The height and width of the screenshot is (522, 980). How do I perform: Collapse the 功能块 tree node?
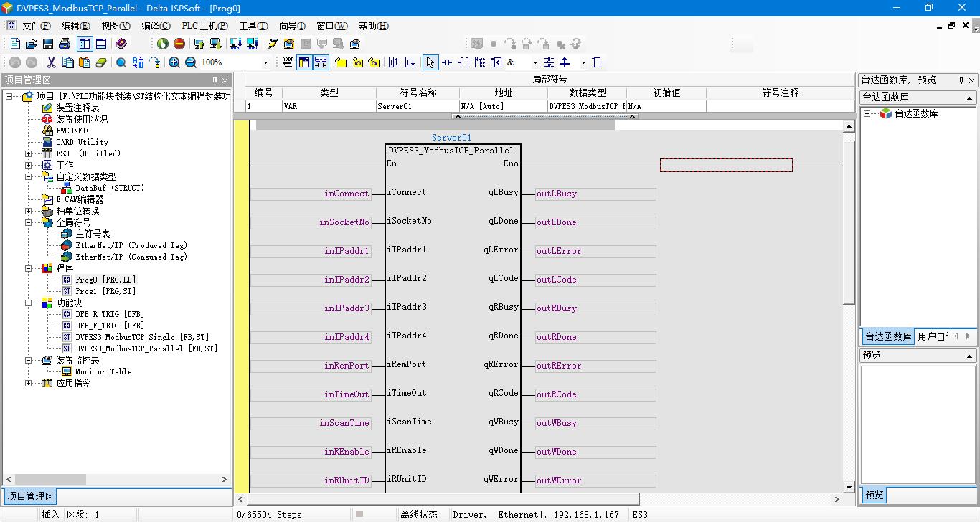pyautogui.click(x=28, y=303)
